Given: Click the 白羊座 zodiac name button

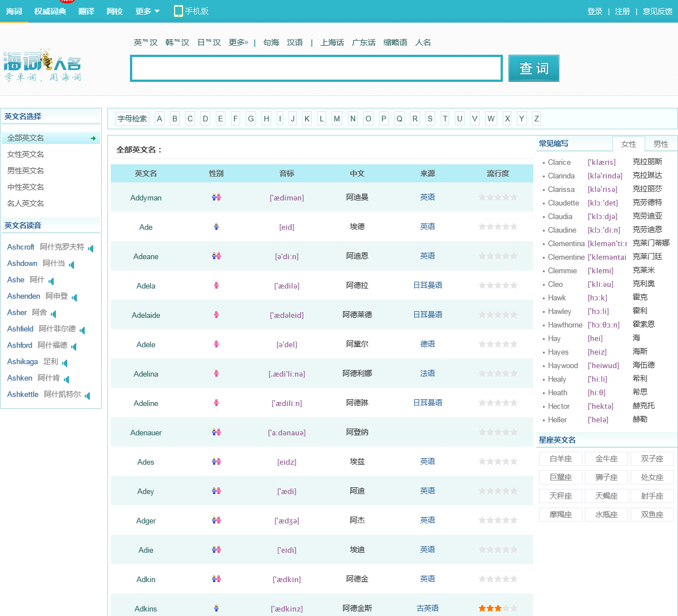Looking at the screenshot, I should click(560, 459).
